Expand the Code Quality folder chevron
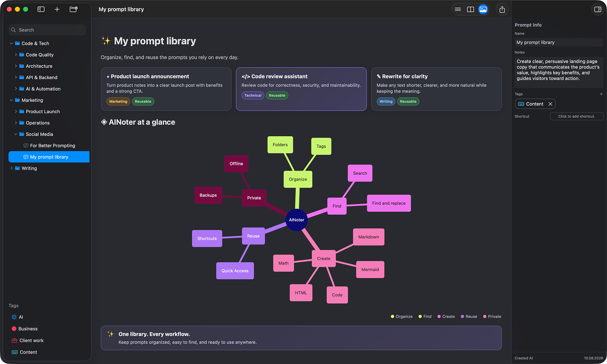This screenshot has width=607, height=364. (16, 55)
